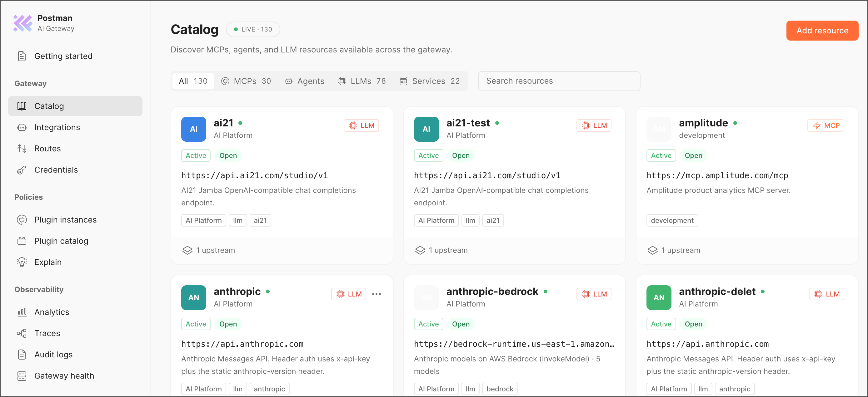Show LLMs resources tab
868x397 pixels.
362,81
